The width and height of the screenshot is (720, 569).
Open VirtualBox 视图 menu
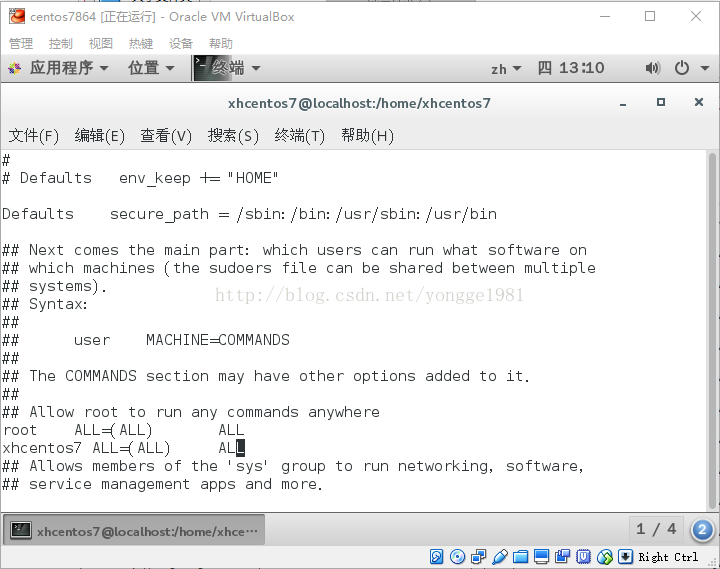click(x=101, y=44)
